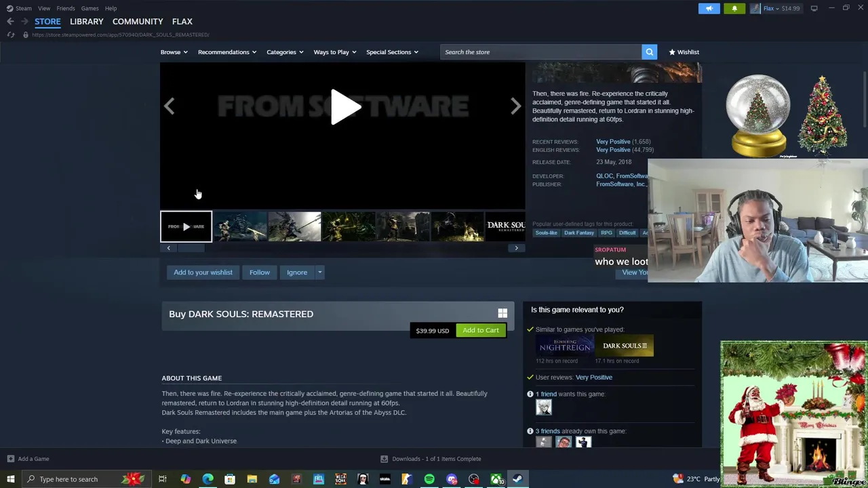The image size is (868, 488).
Task: Open the Souls-like tag
Action: click(x=547, y=232)
